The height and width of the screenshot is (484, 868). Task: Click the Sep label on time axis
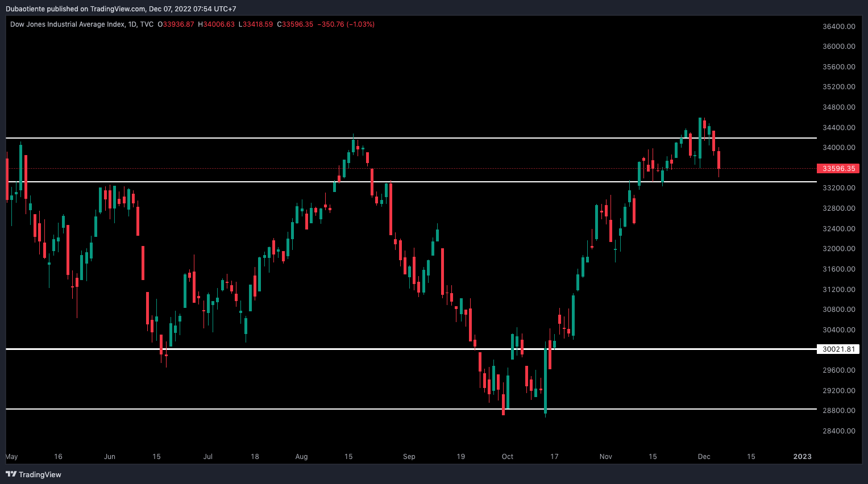(409, 457)
